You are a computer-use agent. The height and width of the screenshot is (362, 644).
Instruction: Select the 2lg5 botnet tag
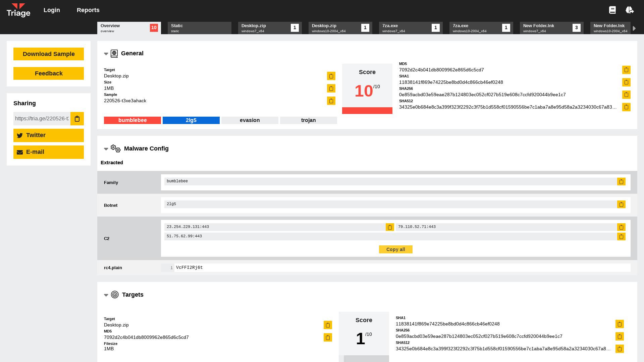(x=191, y=120)
